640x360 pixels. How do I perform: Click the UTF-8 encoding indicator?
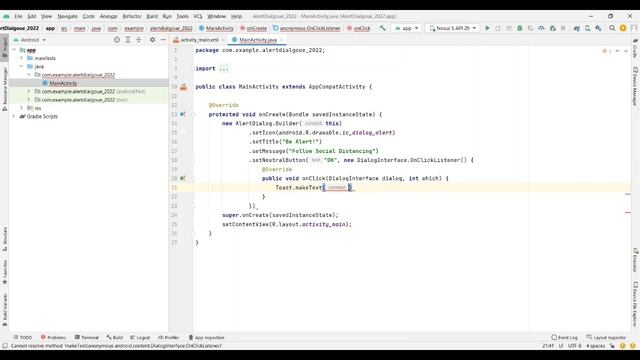pyautogui.click(x=574, y=346)
